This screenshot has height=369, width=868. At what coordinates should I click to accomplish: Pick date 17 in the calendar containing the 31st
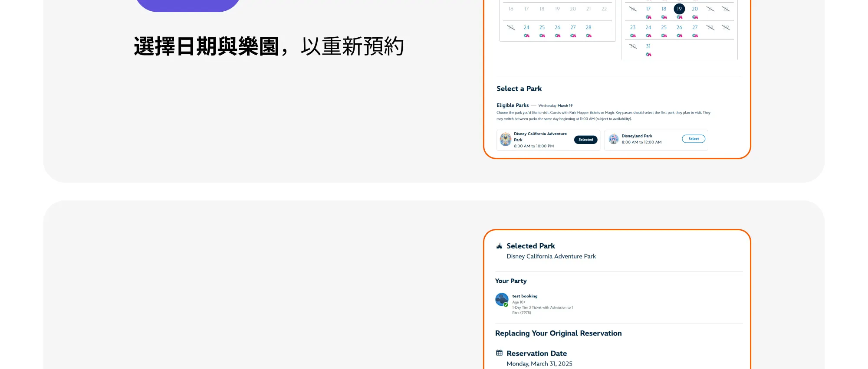648,9
